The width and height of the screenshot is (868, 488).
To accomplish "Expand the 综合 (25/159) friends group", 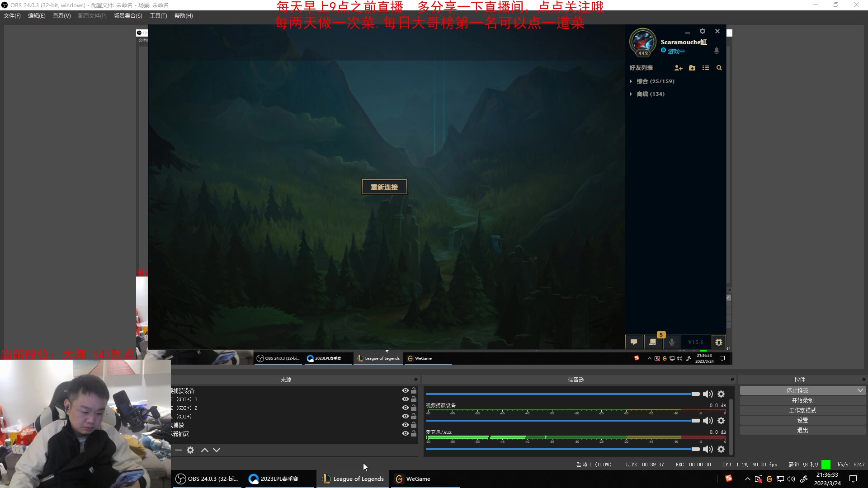I will click(631, 81).
